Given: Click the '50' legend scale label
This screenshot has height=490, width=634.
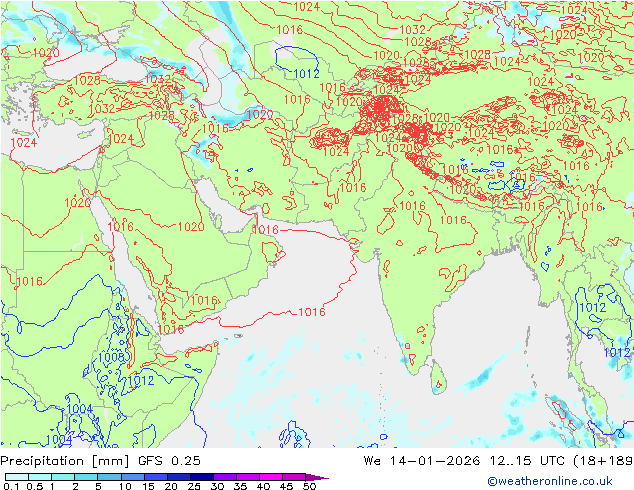Looking at the screenshot, I should pos(309,486).
